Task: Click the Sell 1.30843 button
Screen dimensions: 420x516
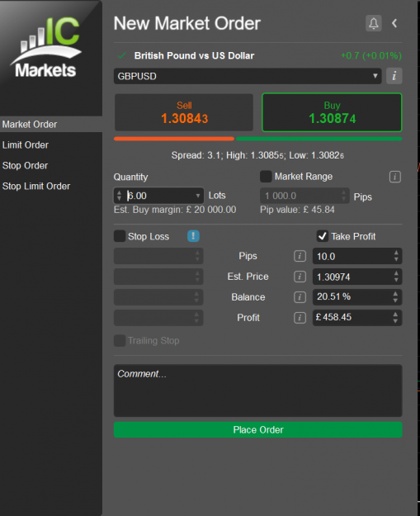Action: [x=184, y=112]
